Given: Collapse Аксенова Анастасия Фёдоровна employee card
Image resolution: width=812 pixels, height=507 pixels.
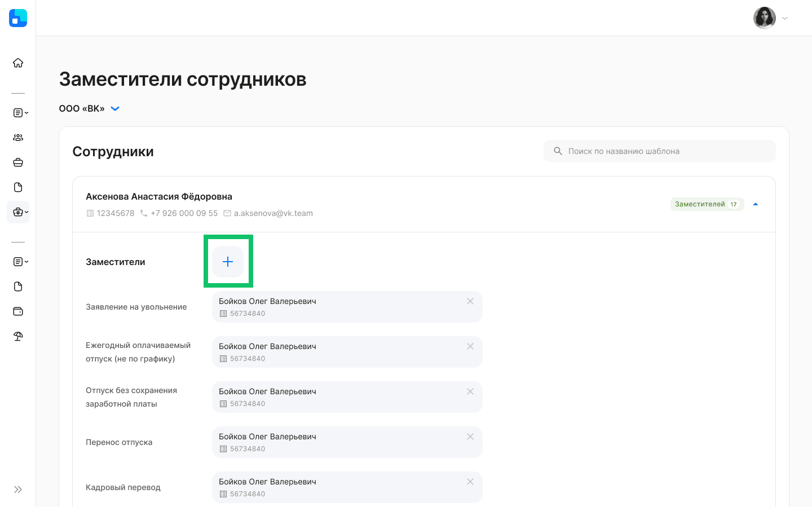Looking at the screenshot, I should click(756, 204).
